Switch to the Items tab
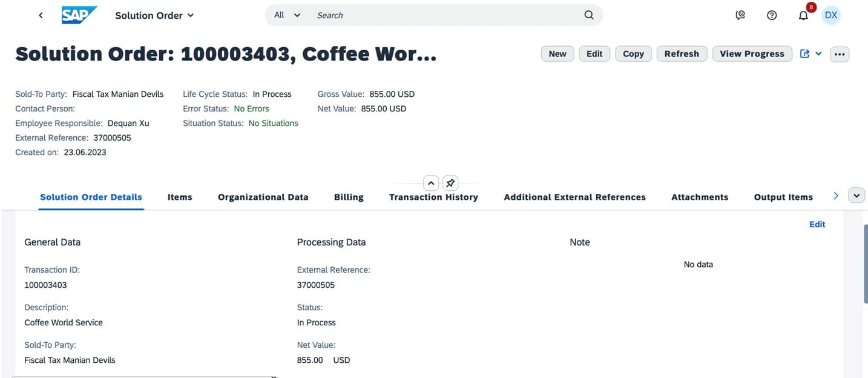 click(180, 197)
